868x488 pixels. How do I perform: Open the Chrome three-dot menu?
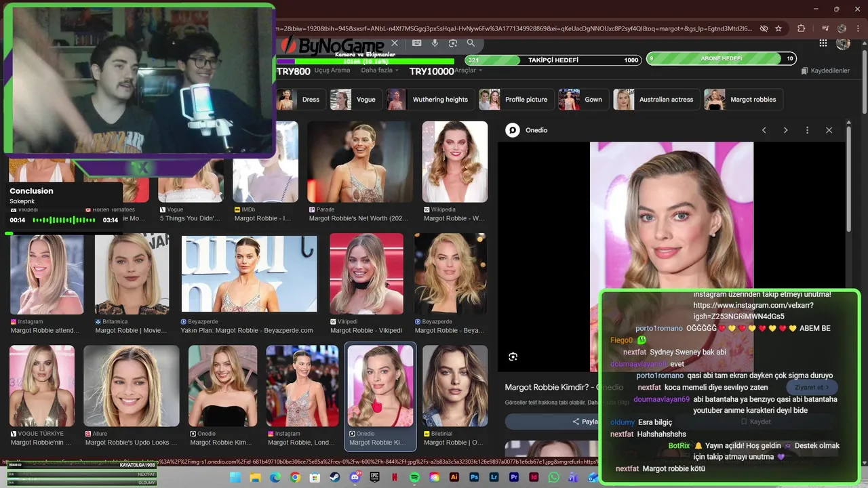(859, 28)
